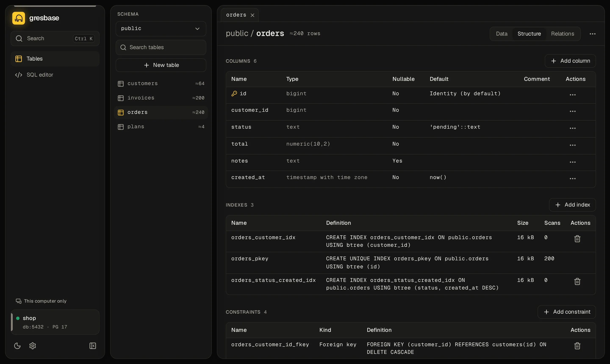Click Add column button
Viewport: 610px width, 364px height.
570,61
